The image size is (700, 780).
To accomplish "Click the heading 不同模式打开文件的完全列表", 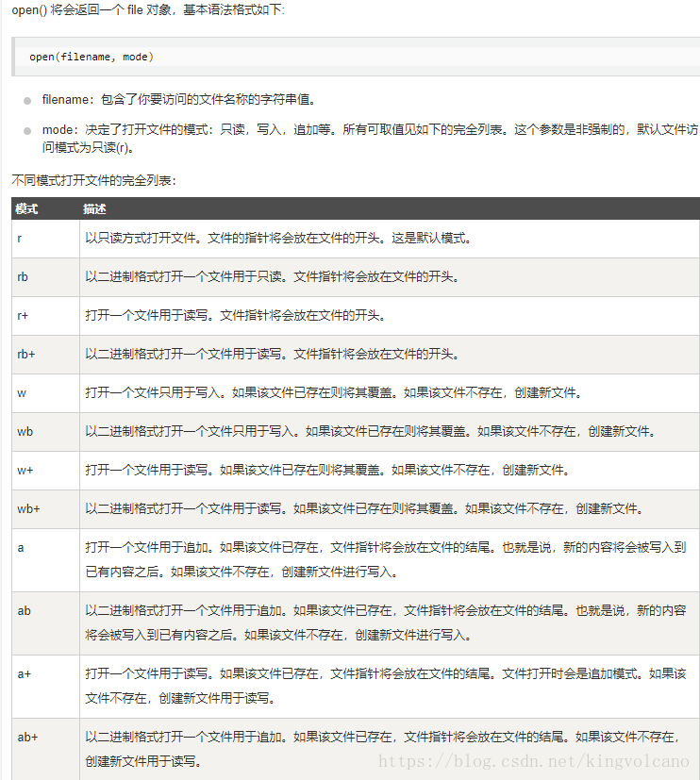I will point(93,180).
